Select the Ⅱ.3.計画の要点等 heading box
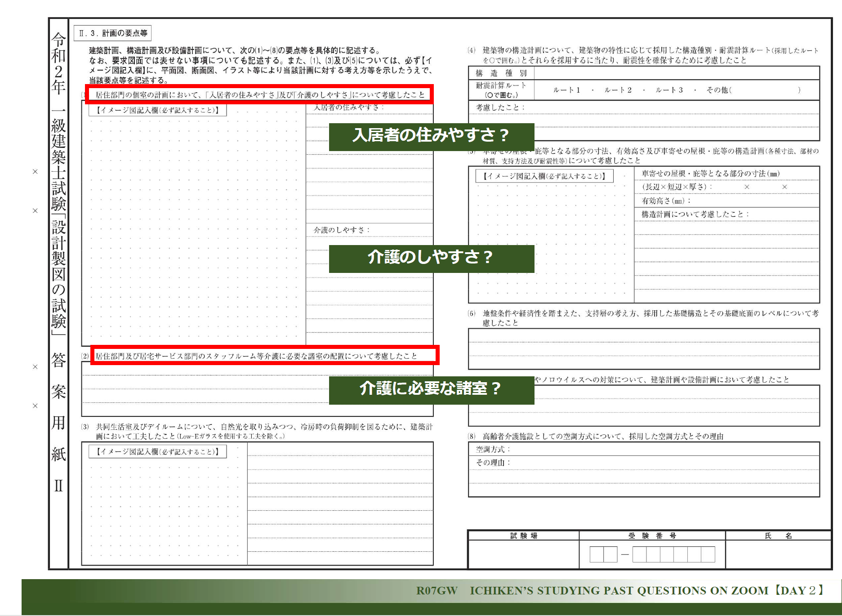842x616 pixels. pyautogui.click(x=113, y=33)
